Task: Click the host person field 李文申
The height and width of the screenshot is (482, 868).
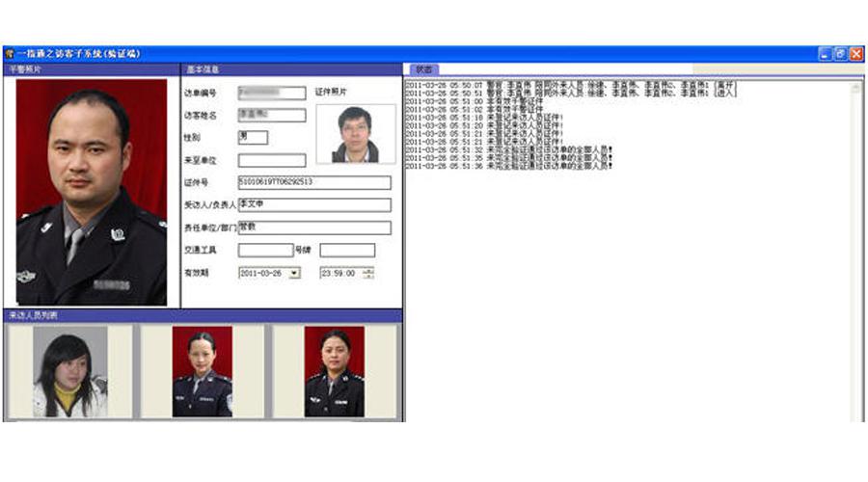Action: click(313, 205)
